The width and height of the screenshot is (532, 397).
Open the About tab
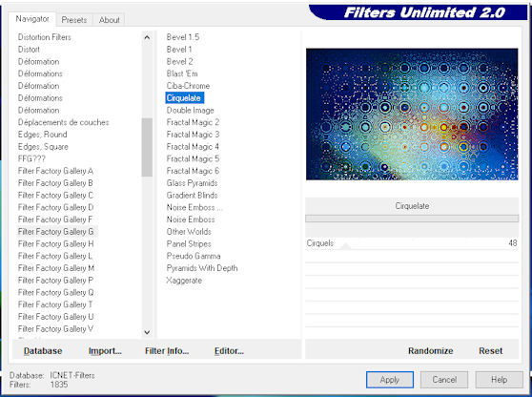click(110, 20)
